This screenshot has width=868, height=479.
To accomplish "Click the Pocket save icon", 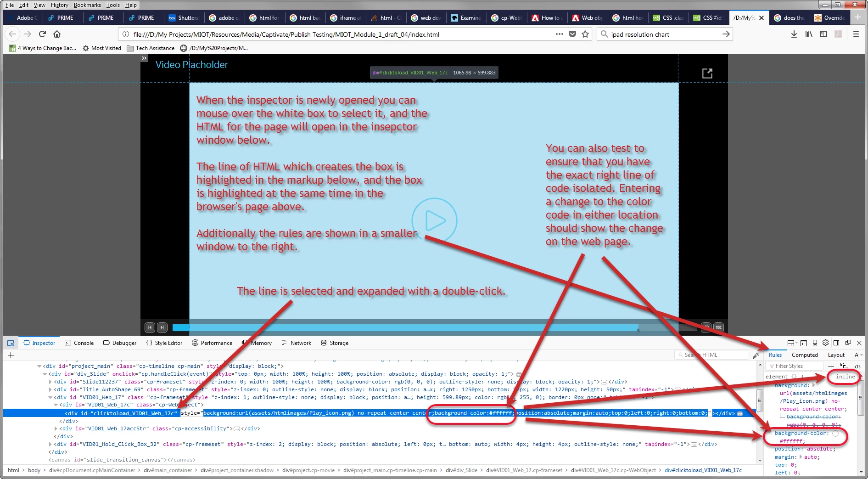I will [572, 34].
